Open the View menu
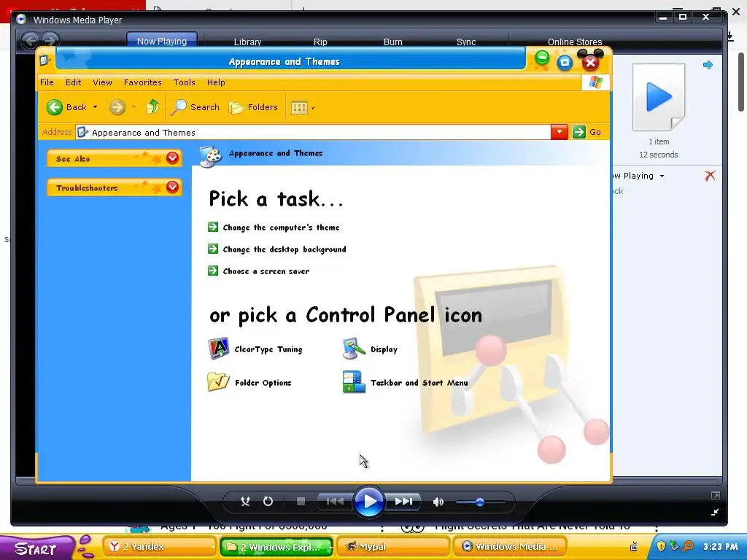Viewport: 747px width, 560px height. pyautogui.click(x=102, y=82)
